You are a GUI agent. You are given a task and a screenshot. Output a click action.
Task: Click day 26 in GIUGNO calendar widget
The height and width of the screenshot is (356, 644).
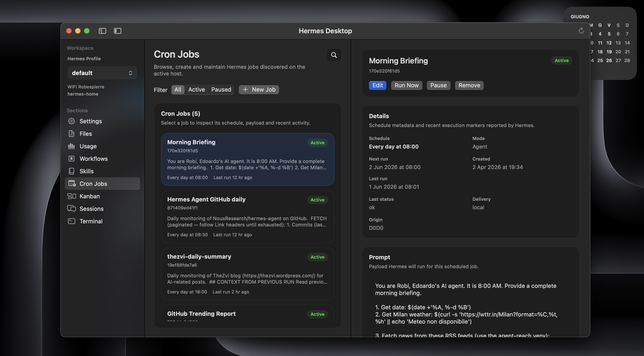[x=609, y=61]
